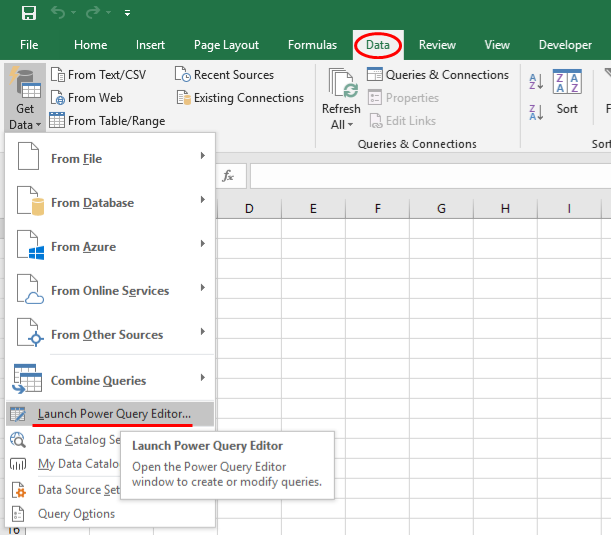Open Data Catalog Search menu item
611x535 pixels.
coord(65,440)
